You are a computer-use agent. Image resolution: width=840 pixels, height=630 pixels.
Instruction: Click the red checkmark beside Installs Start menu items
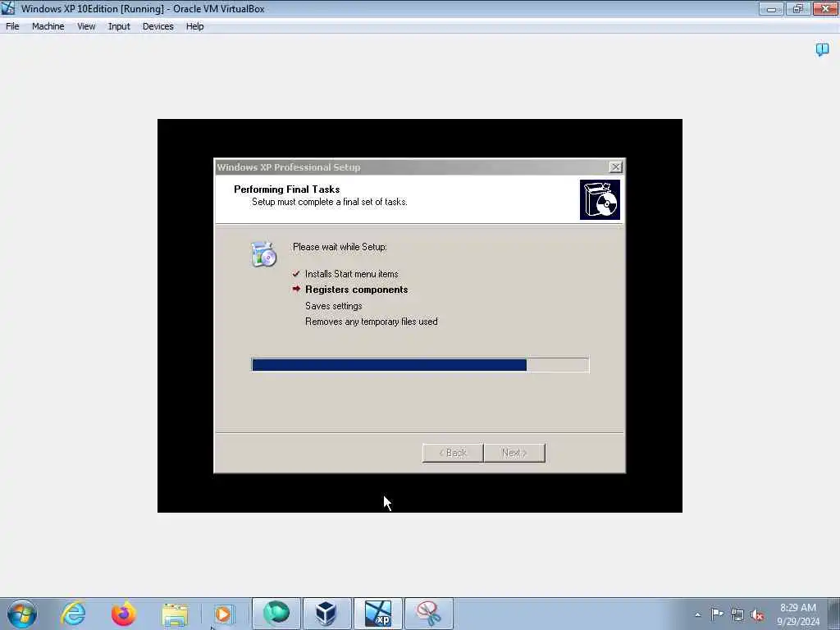tap(296, 274)
